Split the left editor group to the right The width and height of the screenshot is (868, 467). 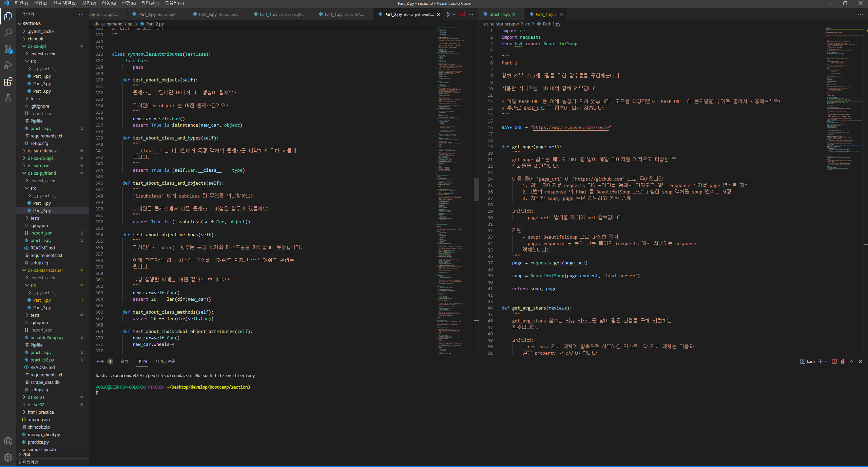click(x=462, y=14)
